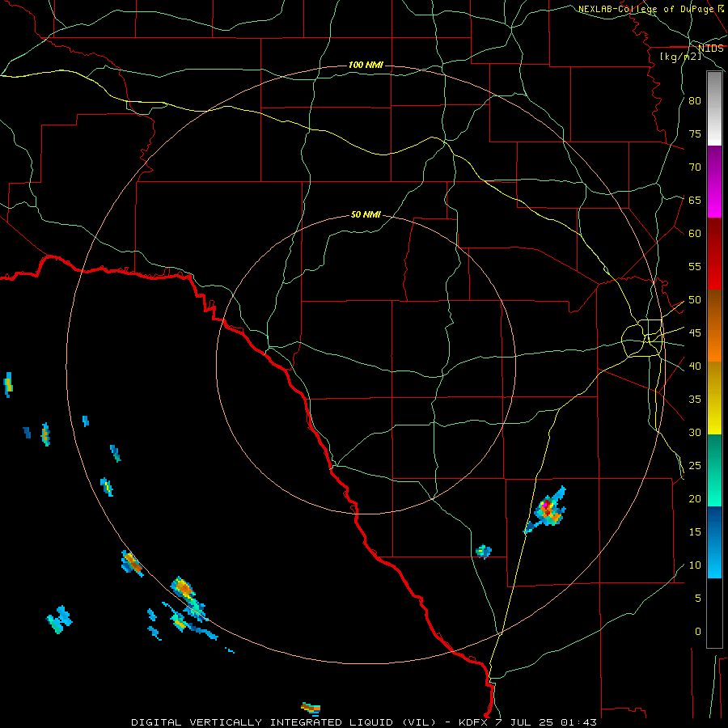Pick the orange-brown segment of the color bar

pyautogui.click(x=714, y=326)
